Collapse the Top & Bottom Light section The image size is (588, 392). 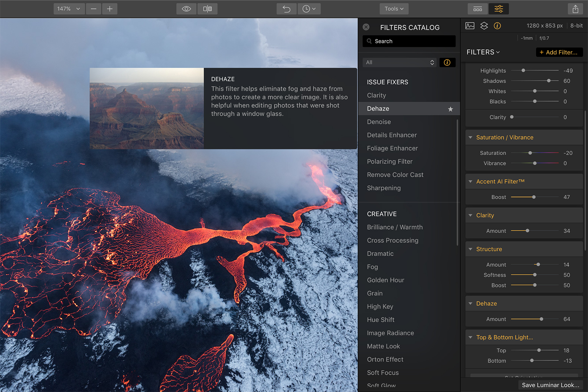(x=470, y=337)
